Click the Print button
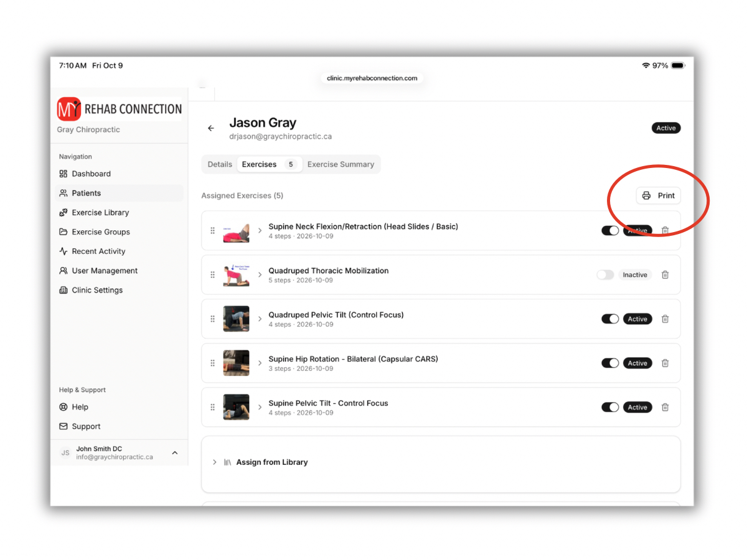This screenshot has height=560, width=747. click(659, 195)
